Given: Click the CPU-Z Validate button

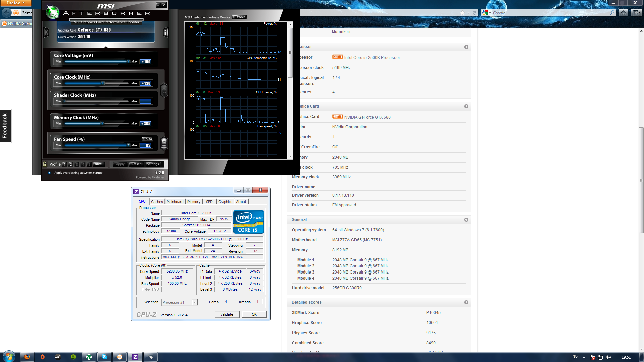Looking at the screenshot, I should 227,314.
